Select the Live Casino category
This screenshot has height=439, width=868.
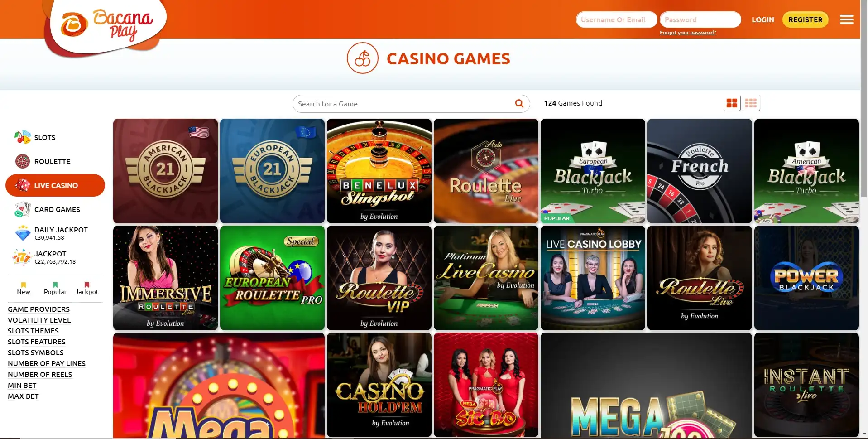(x=55, y=185)
